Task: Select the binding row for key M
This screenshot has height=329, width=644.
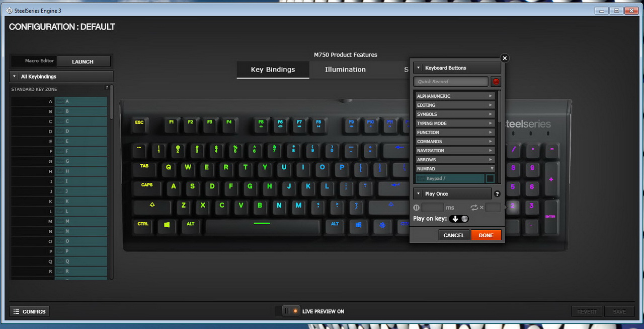Action: point(59,221)
